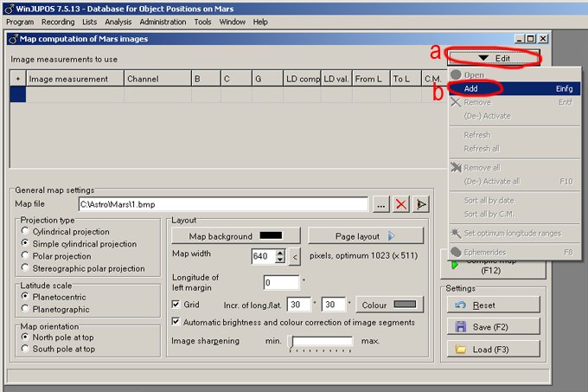Open the Analysis menu
This screenshot has width=588, height=392.
(118, 22)
